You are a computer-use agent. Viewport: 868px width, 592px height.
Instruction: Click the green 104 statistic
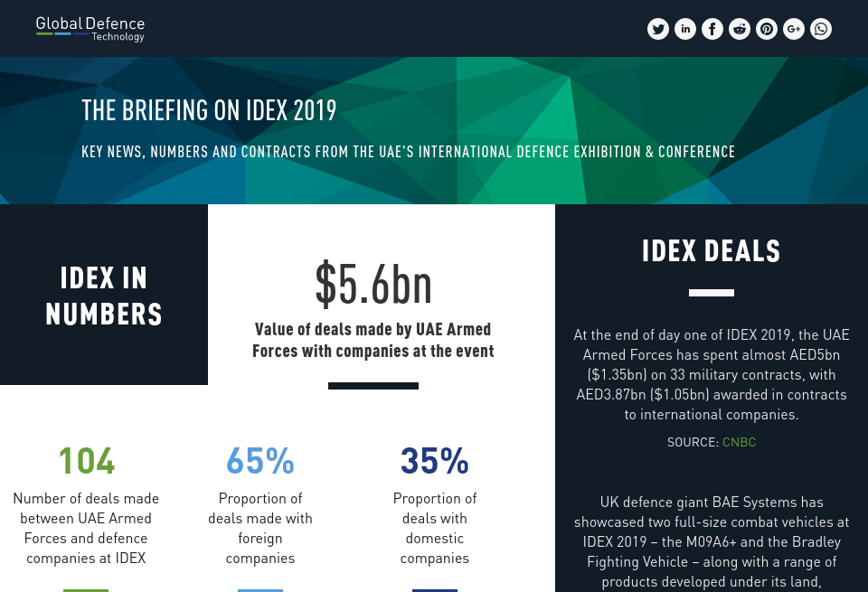click(87, 460)
